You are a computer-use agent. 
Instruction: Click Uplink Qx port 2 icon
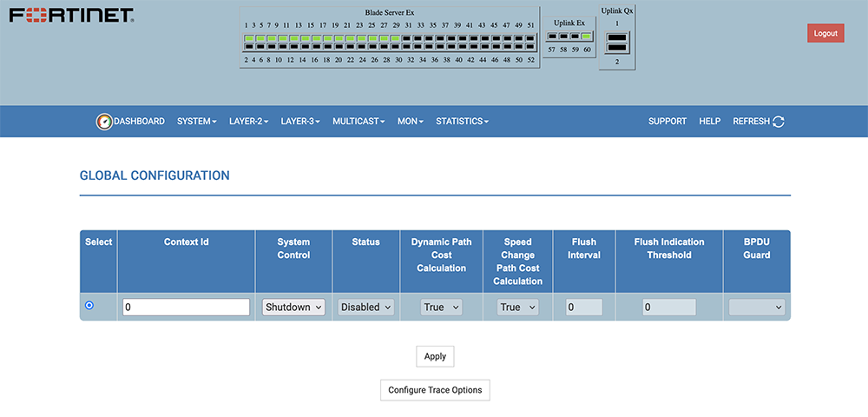click(x=617, y=48)
